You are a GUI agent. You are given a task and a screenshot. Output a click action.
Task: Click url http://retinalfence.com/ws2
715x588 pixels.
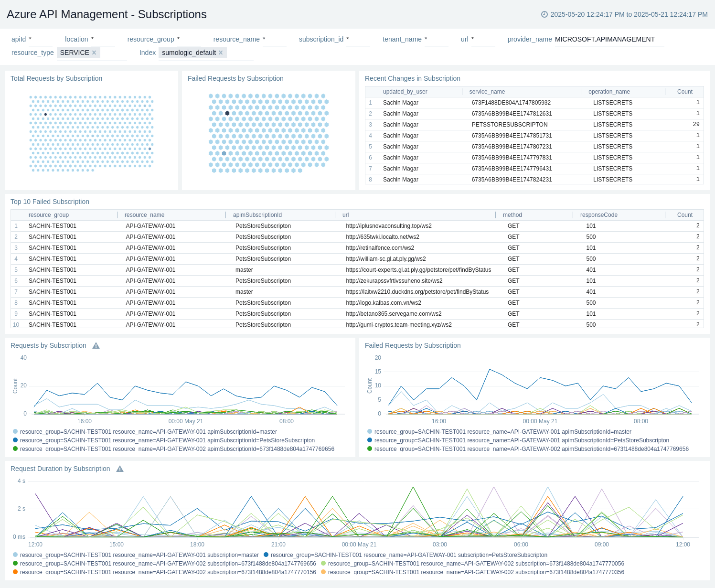[x=380, y=248]
